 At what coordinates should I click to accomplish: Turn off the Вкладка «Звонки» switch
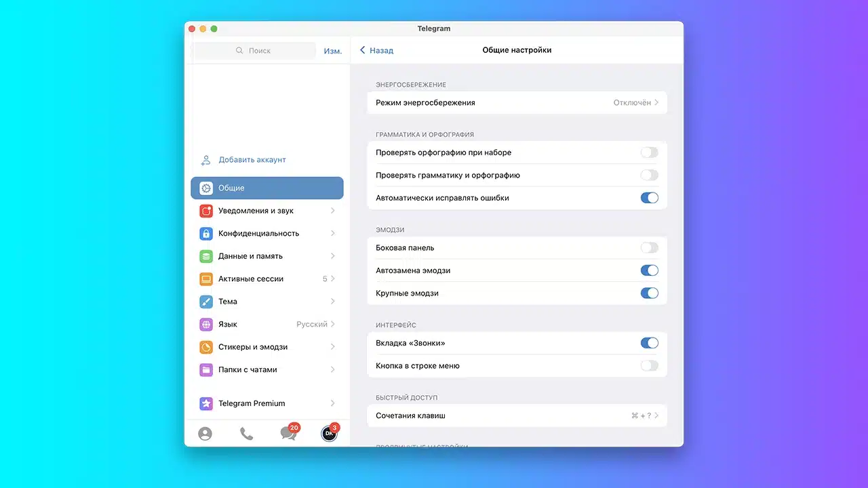pyautogui.click(x=649, y=342)
